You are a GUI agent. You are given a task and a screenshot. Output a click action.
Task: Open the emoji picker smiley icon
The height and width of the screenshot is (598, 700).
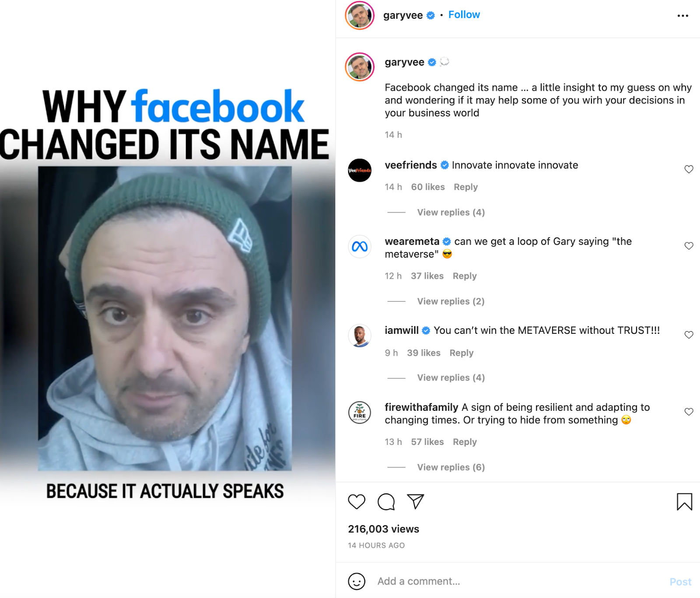357,581
